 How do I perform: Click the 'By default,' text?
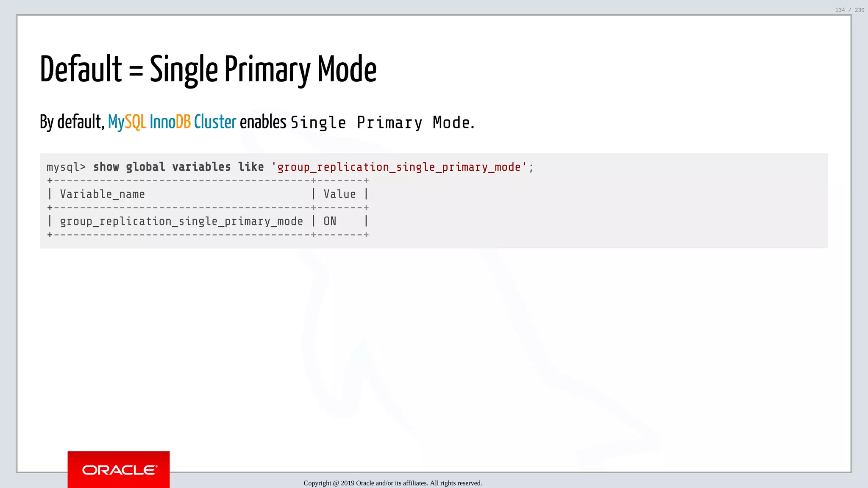pyautogui.click(x=72, y=122)
